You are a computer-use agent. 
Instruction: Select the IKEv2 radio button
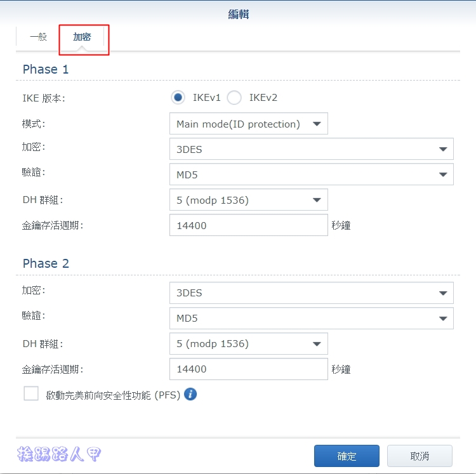[x=234, y=98]
